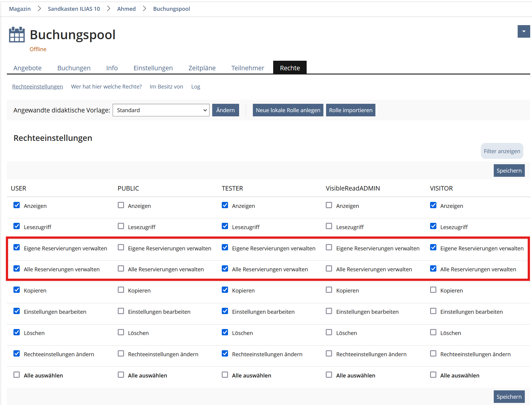The image size is (532, 405).
Task: Go to the Zeitpläne tab
Action: 202,68
